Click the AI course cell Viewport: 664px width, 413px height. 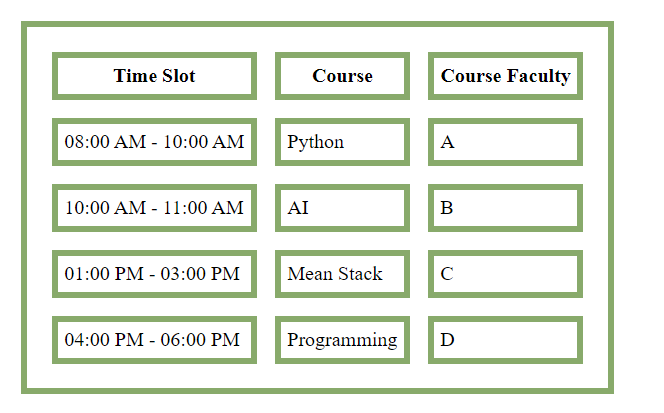pyautogui.click(x=342, y=208)
